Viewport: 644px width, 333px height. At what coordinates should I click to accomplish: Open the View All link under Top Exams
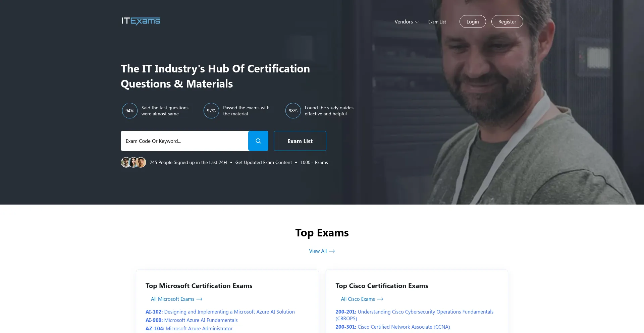(x=318, y=251)
